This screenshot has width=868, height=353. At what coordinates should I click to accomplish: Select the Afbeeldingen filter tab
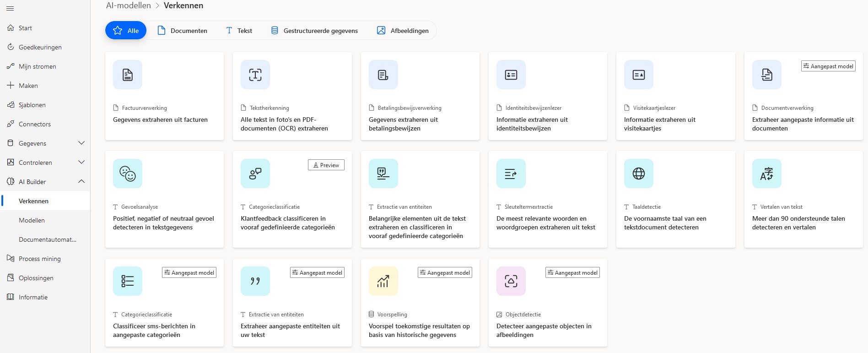point(403,31)
